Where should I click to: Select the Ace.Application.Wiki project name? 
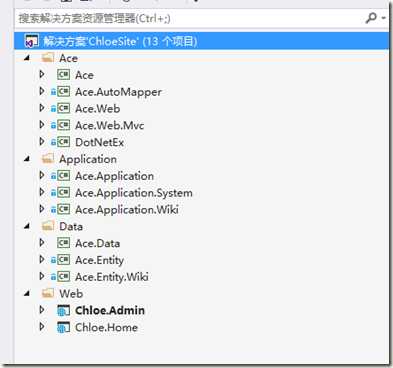pyautogui.click(x=127, y=210)
